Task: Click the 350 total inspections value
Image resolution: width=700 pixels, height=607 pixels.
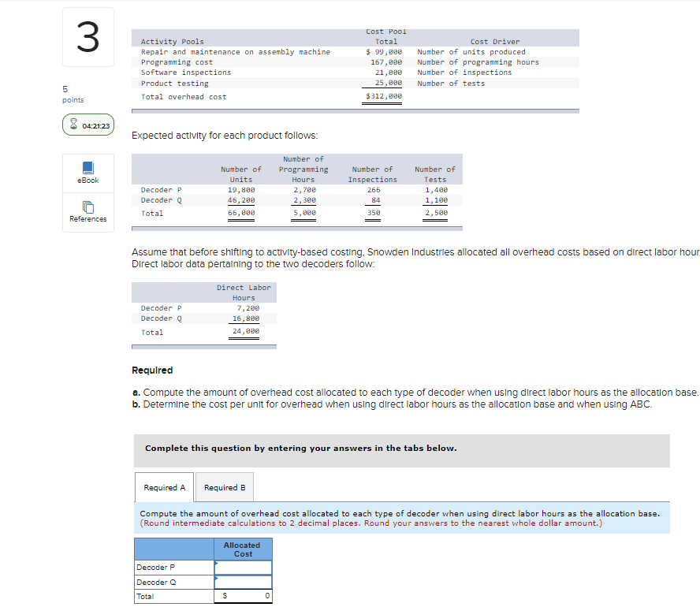Action: 374,213
